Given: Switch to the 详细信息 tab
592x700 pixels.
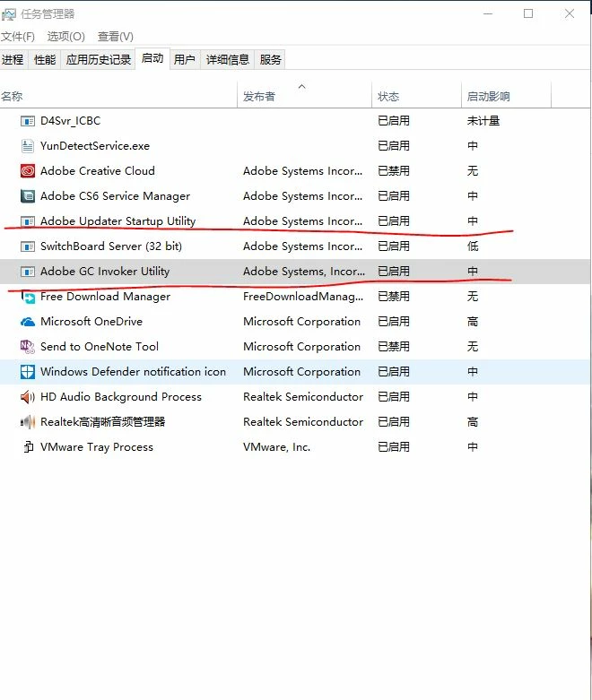Looking at the screenshot, I should [228, 59].
